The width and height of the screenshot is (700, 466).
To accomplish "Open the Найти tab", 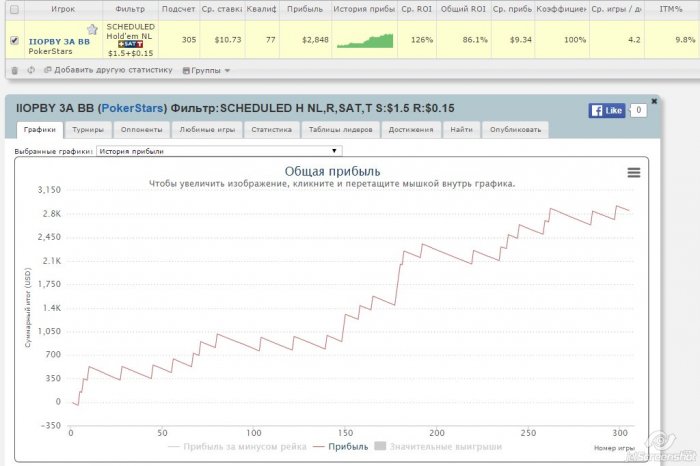I will coord(462,129).
